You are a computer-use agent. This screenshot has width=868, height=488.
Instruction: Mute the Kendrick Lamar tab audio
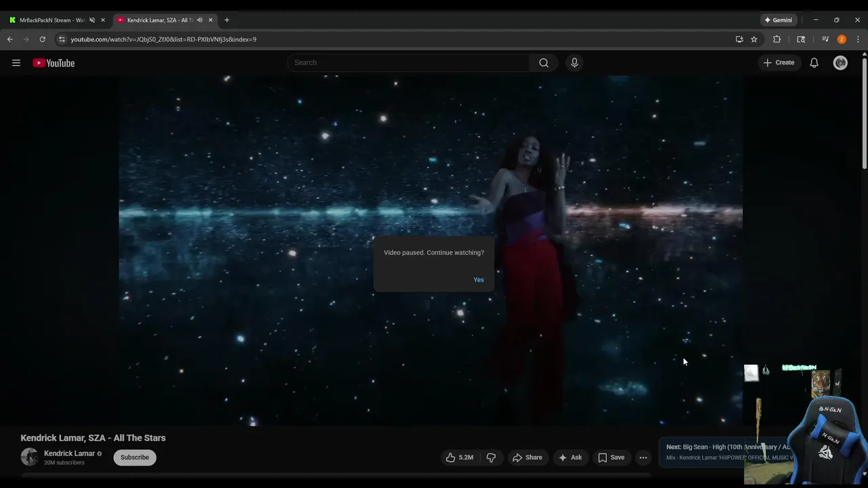click(199, 20)
